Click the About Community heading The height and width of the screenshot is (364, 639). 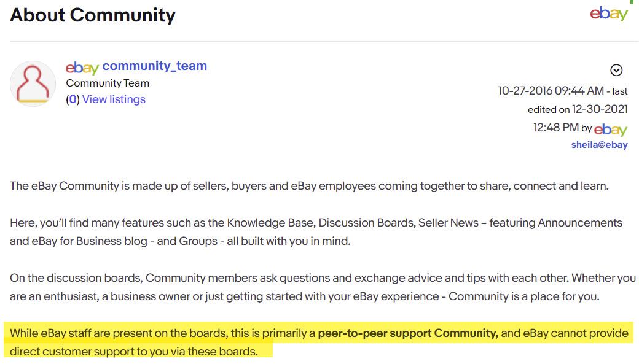point(93,15)
